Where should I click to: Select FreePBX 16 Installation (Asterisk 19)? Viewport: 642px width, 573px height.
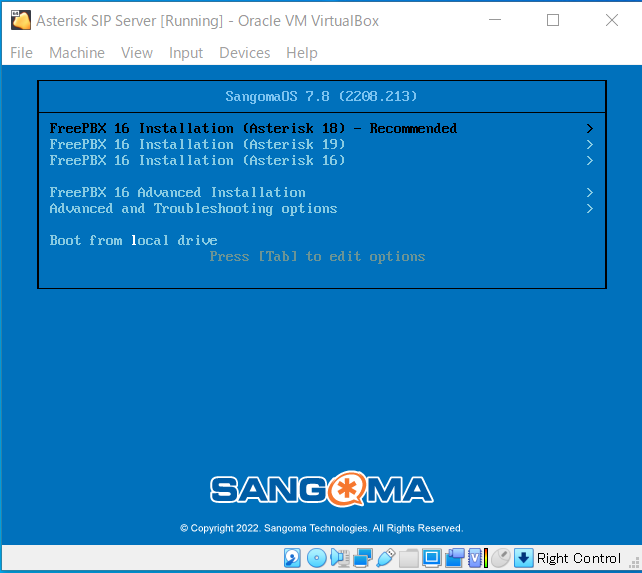pyautogui.click(x=321, y=144)
